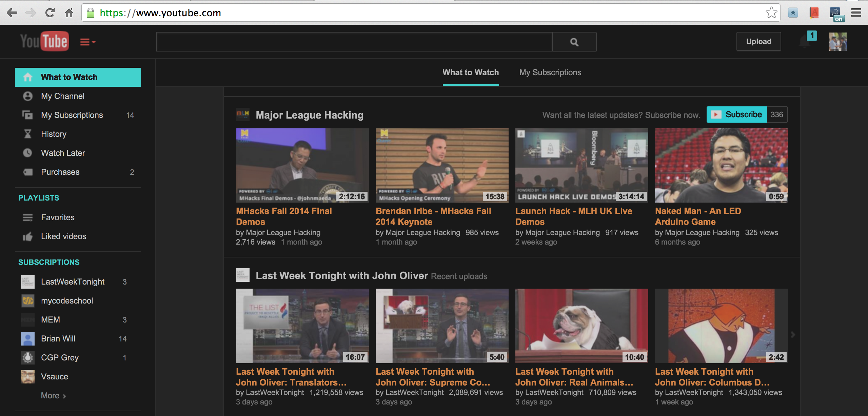Screen dimensions: 868x416
Task: Open Watch Later in the sidebar
Action: click(63, 153)
